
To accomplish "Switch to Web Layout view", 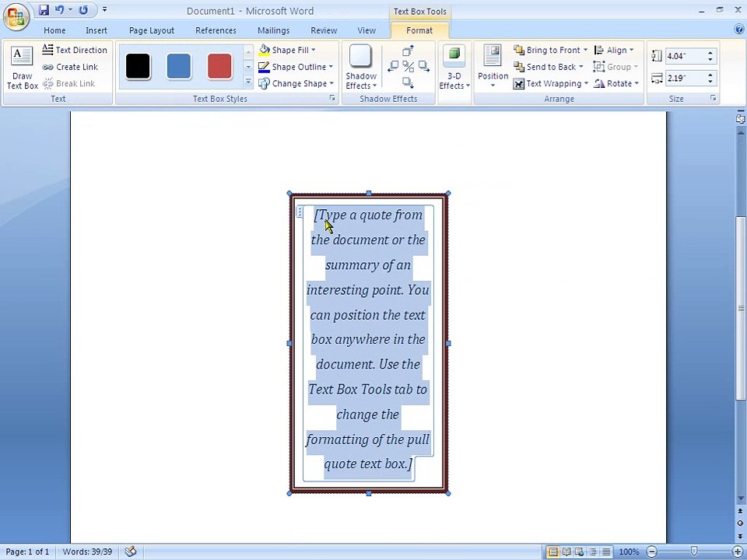I will coord(579,552).
